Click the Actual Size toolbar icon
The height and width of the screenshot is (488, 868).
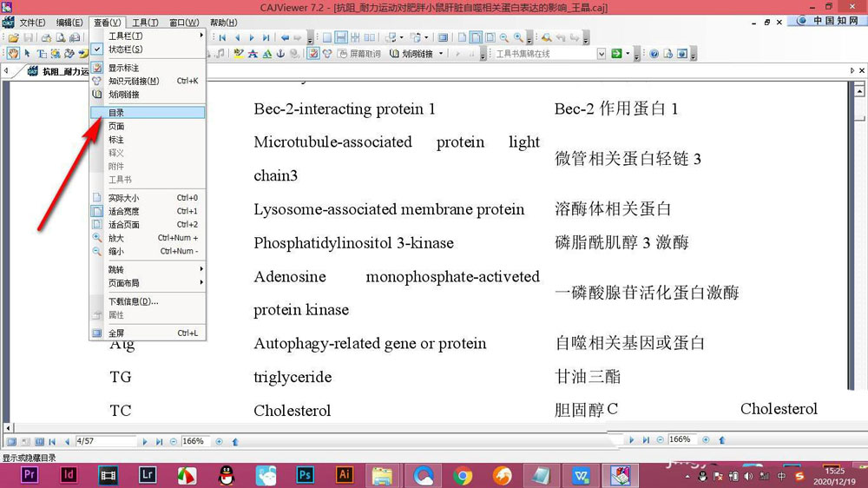point(462,37)
